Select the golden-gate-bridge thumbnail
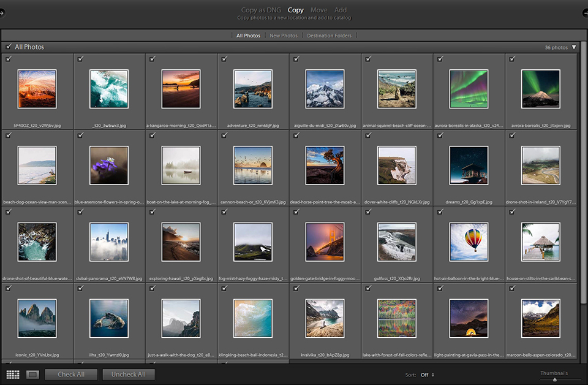Image resolution: width=588 pixels, height=385 pixels. [x=325, y=242]
